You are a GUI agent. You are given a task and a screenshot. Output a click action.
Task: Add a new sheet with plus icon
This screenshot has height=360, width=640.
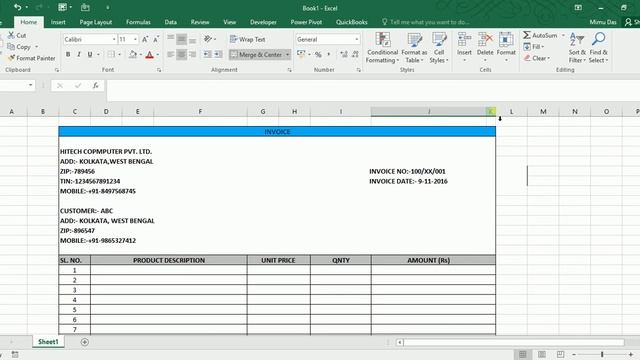(84, 342)
